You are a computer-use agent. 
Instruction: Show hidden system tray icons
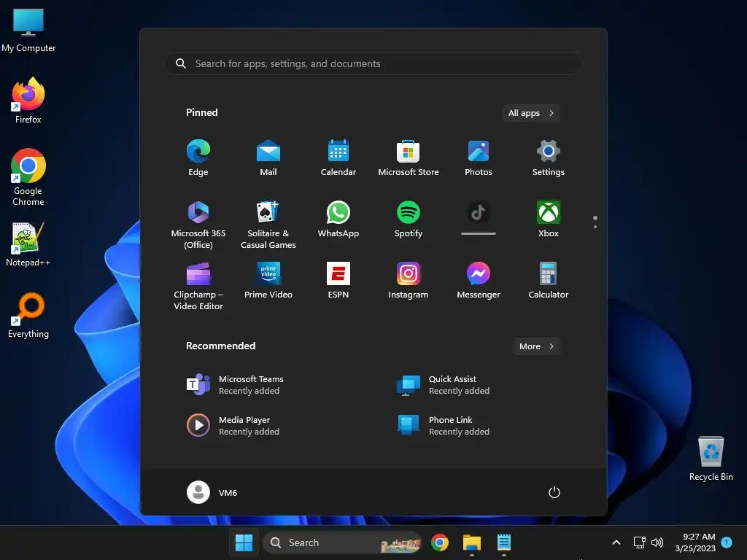click(x=616, y=542)
